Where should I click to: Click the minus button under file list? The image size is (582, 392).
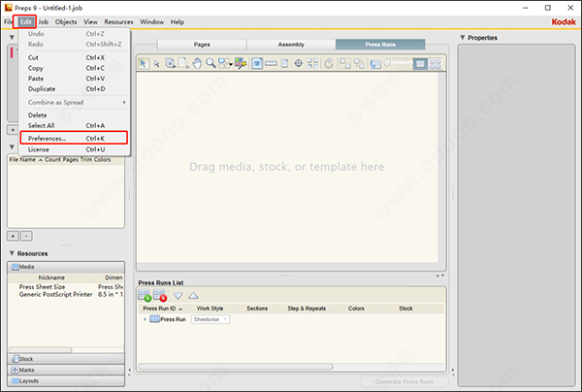coord(26,236)
